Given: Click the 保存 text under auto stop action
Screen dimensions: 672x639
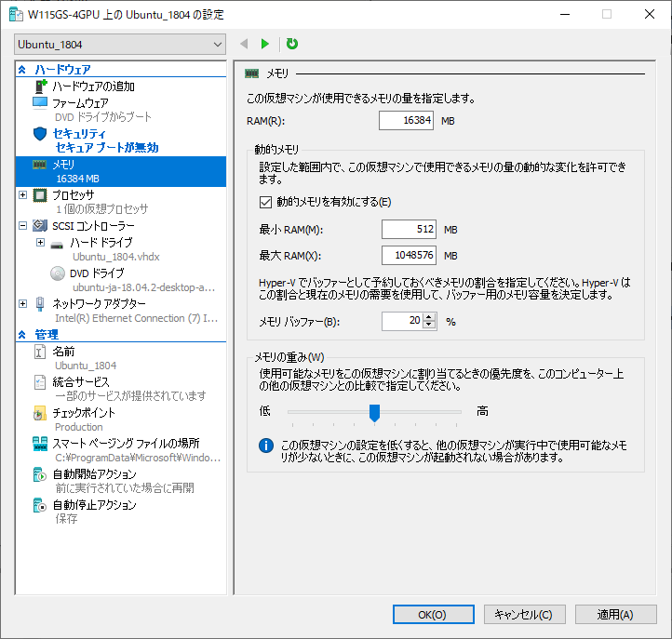Looking at the screenshot, I should [66, 519].
